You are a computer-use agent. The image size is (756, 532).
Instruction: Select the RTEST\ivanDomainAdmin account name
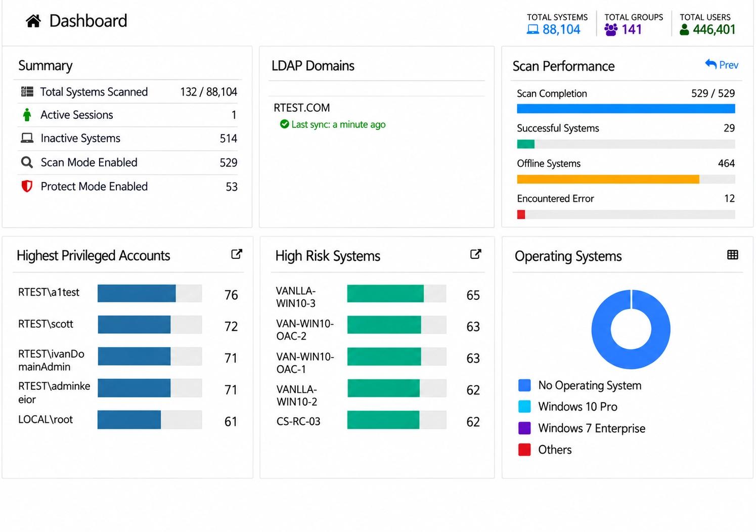51,360
